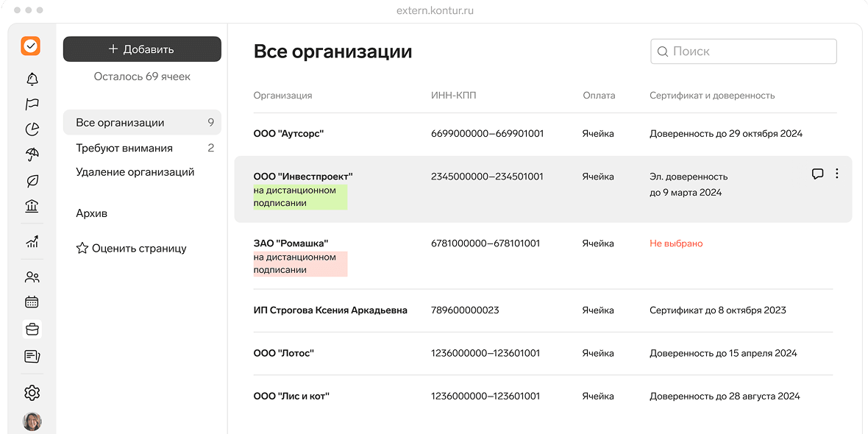The image size is (868, 434).
Task: Open the calendar icon in the sidebar
Action: coord(32,302)
